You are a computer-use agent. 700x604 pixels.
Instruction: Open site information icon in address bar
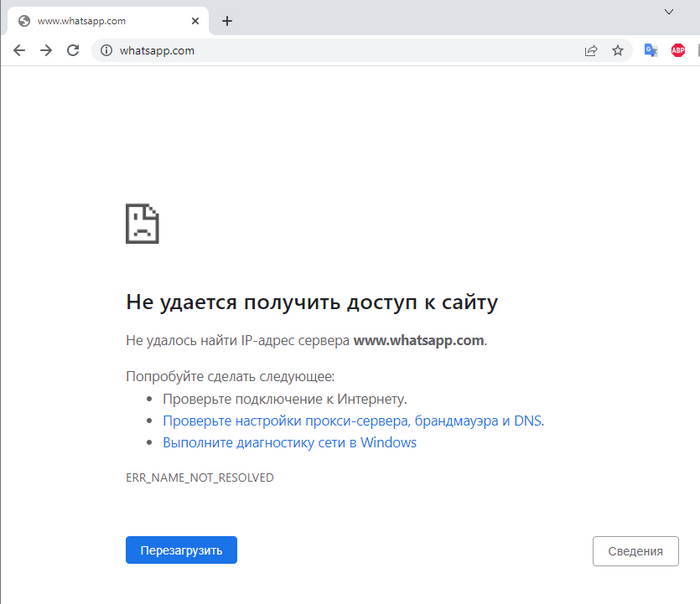[105, 50]
